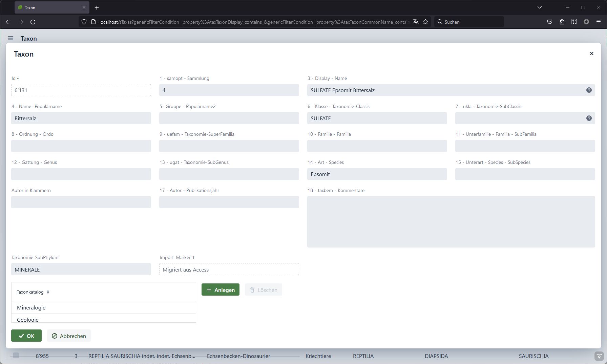Click the help icon in Display-Name field

coord(589,90)
